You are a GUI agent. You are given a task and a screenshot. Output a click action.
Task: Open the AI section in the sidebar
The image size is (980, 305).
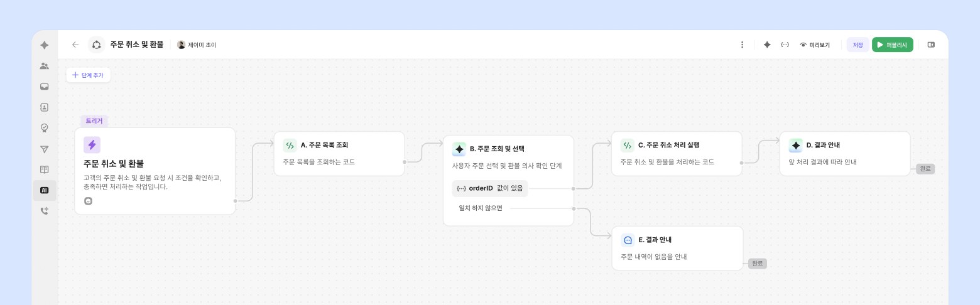point(45,190)
